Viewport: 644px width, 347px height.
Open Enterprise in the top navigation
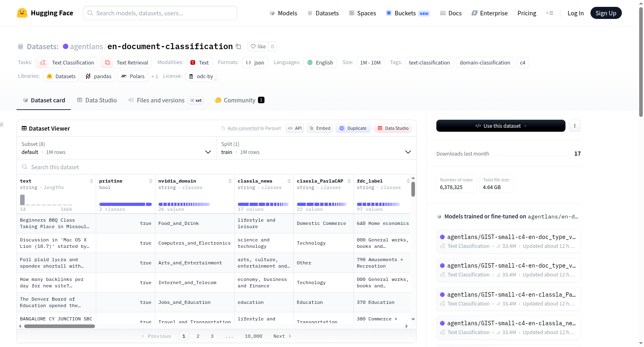(x=489, y=13)
